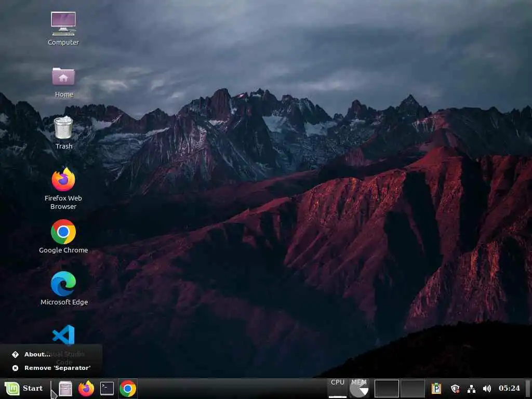
Task: Open file manager from panel launcher
Action: coord(65,389)
